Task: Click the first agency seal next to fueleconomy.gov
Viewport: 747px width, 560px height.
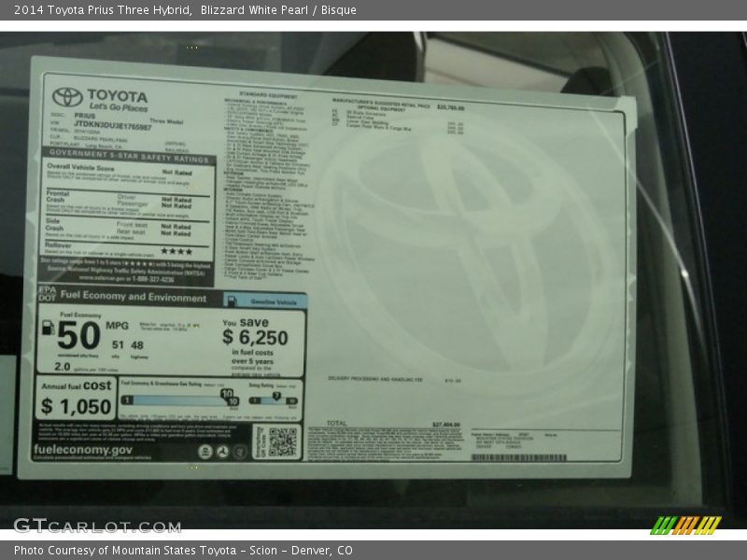Action: [x=204, y=452]
